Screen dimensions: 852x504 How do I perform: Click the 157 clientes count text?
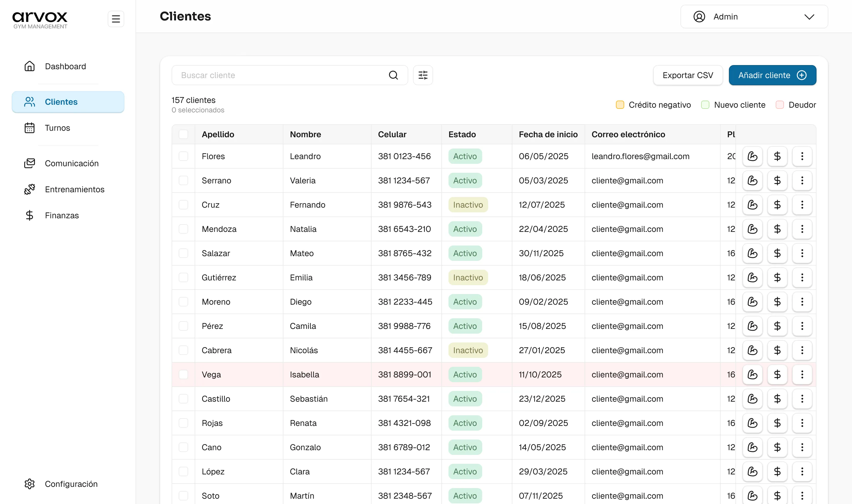click(x=193, y=100)
